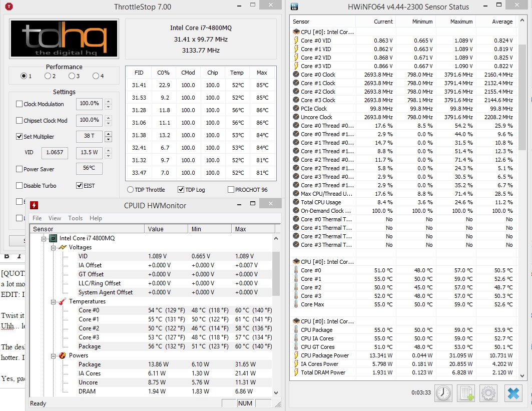Enable Chipset Clock Mod checkbox

click(20, 121)
